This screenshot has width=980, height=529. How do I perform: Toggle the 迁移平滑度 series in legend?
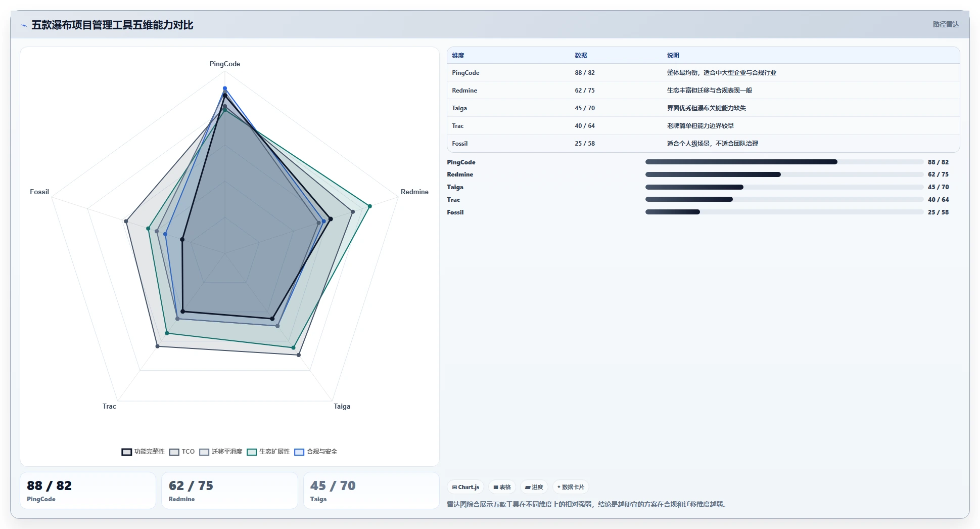[x=221, y=452]
